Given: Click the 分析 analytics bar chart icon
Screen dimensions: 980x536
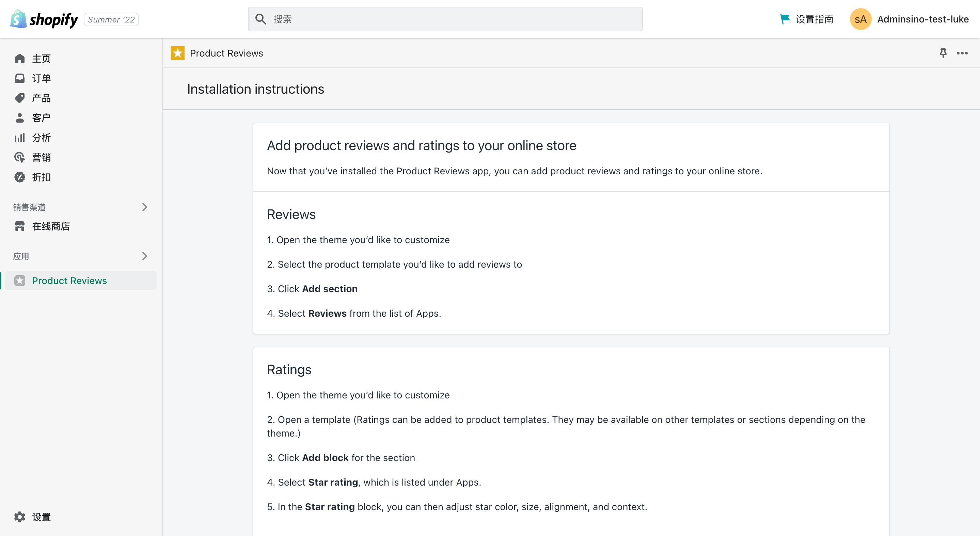Looking at the screenshot, I should [20, 138].
